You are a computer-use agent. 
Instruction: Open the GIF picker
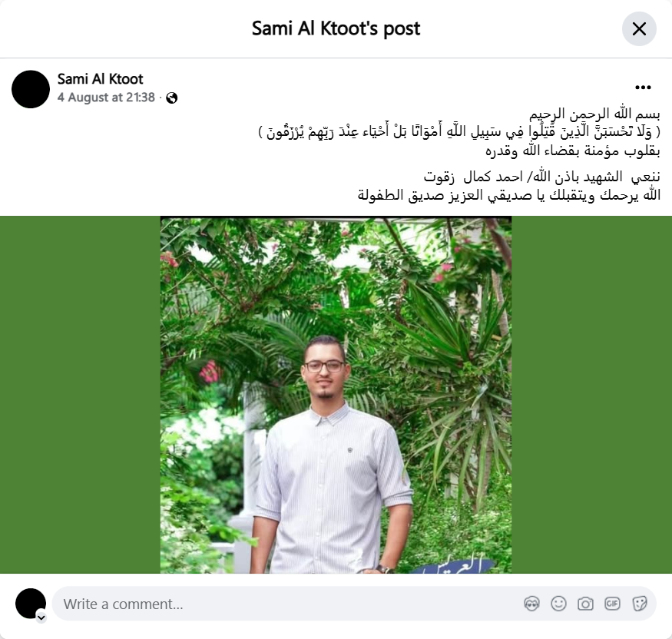point(612,604)
